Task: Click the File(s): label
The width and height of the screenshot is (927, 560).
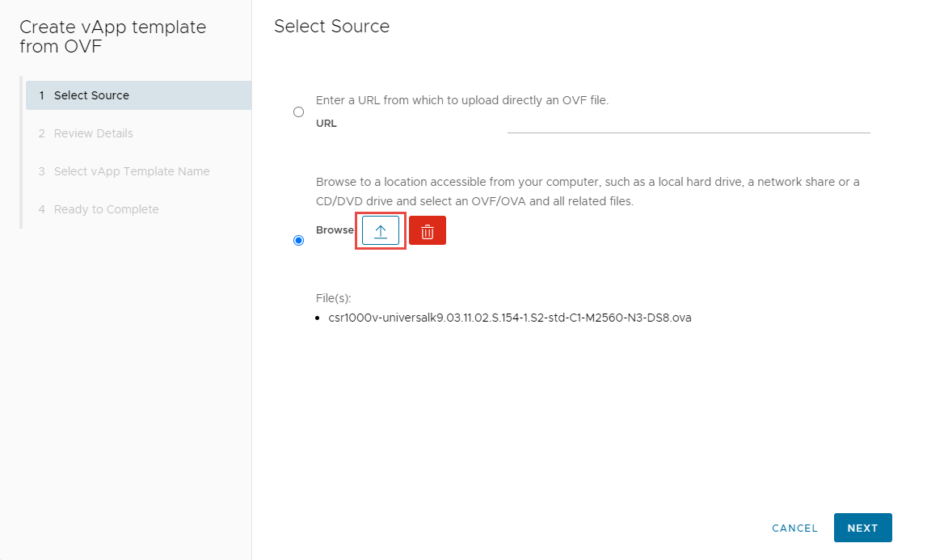Action: [x=333, y=298]
